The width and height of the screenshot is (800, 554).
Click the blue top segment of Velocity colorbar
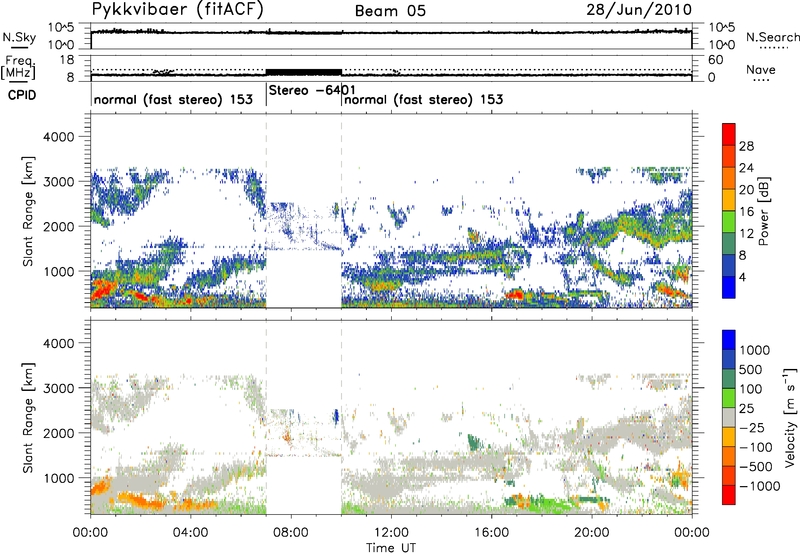(x=729, y=340)
